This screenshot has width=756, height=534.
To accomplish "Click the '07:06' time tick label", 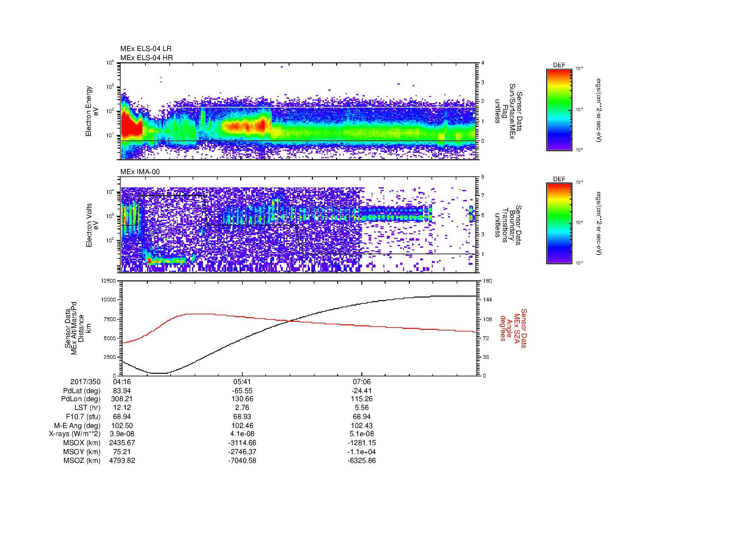I will [362, 382].
